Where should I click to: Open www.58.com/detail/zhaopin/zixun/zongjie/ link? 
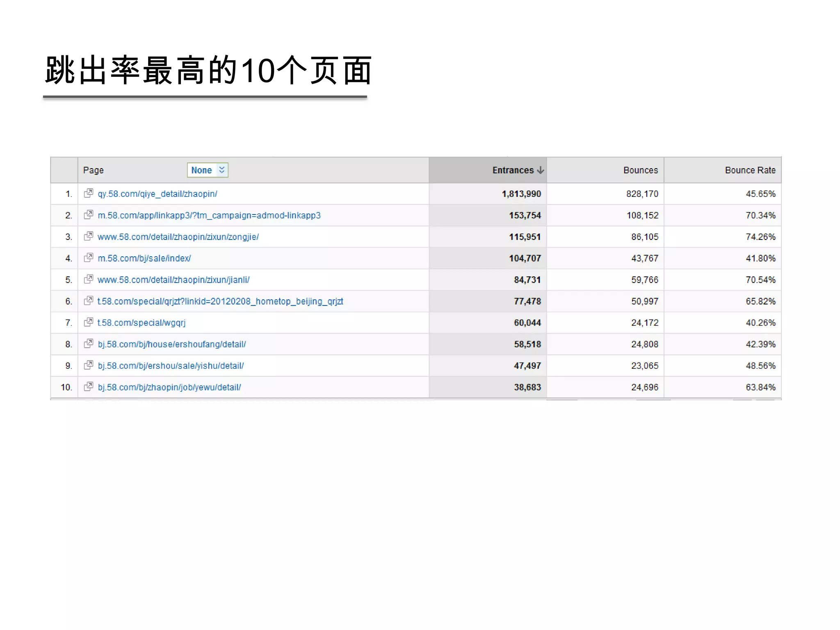pos(178,237)
